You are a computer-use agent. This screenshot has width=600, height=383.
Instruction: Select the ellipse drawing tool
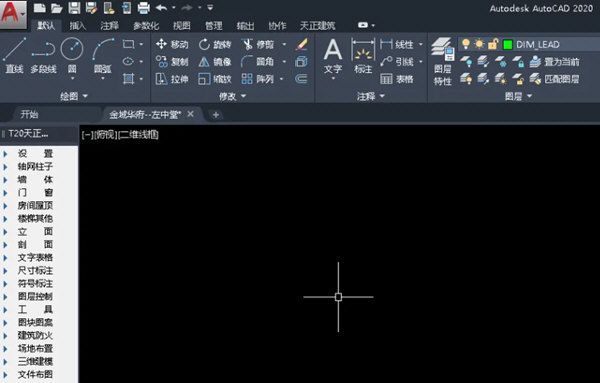click(129, 61)
